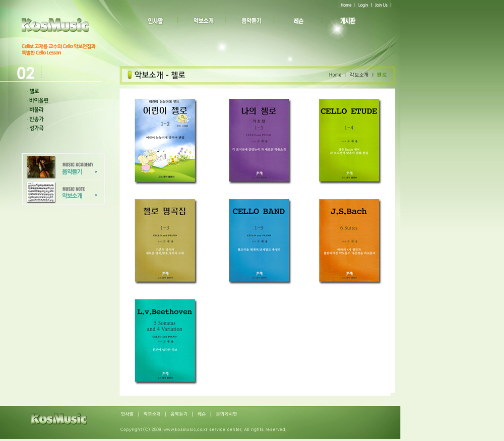The height and width of the screenshot is (441, 504).
Task: Open the 음악듣기 top menu item
Action: click(x=251, y=21)
